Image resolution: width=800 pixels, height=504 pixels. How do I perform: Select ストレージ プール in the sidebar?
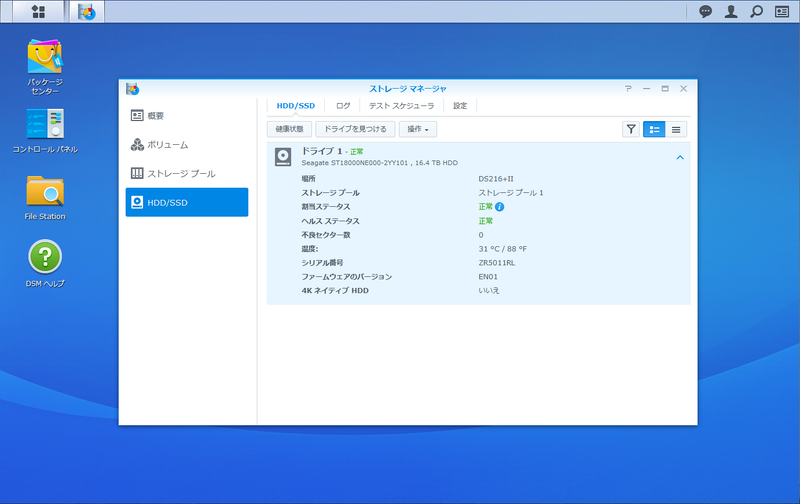[x=187, y=173]
